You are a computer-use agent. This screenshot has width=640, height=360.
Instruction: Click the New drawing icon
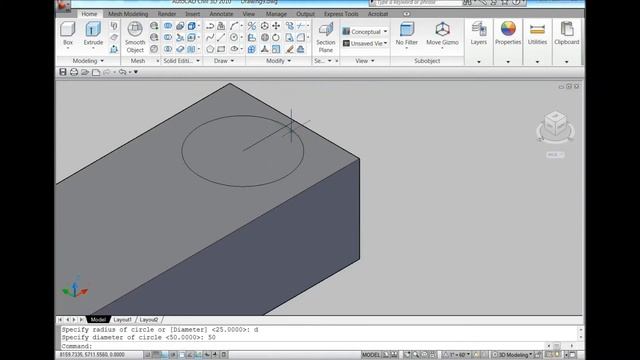(96, 72)
